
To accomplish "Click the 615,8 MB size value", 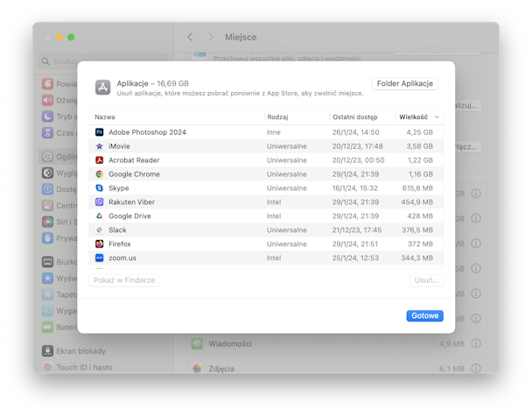I will 417,187.
